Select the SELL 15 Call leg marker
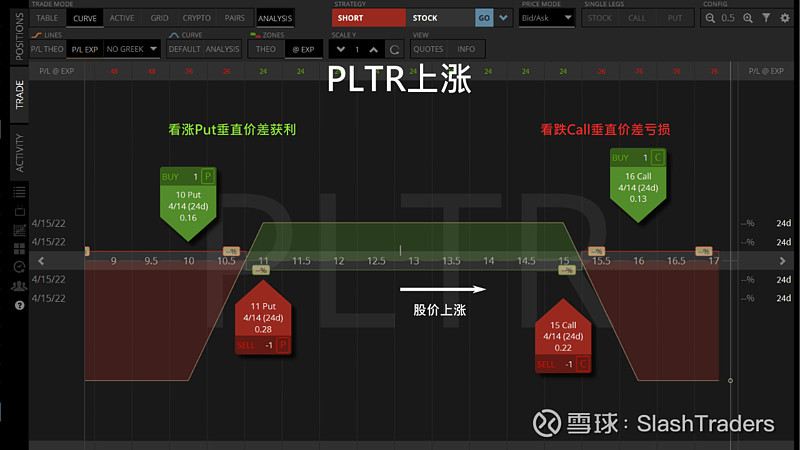Image resolution: width=800 pixels, height=450 pixels. (563, 336)
